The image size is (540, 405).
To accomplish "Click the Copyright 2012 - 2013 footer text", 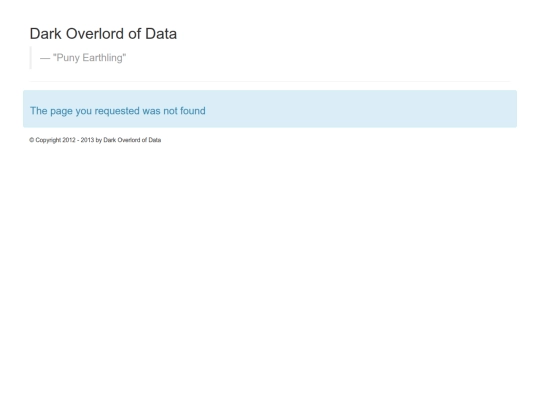I will [x=95, y=140].
